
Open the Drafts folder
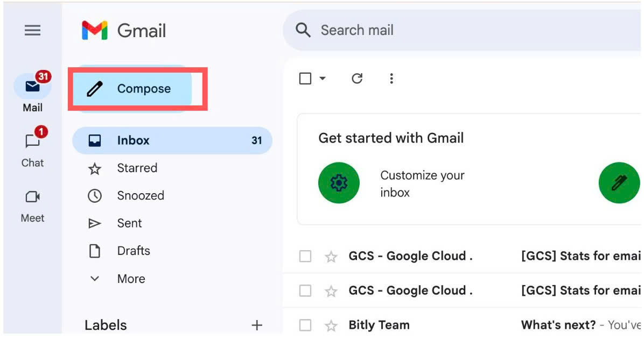(x=172, y=251)
